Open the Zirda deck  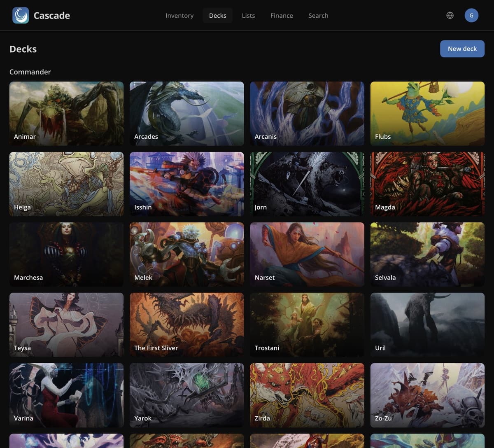click(307, 395)
